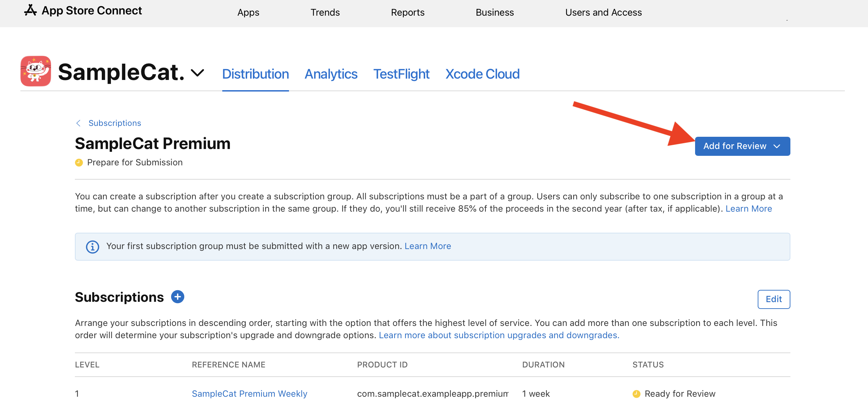
Task: Open the Trends menu
Action: [325, 13]
